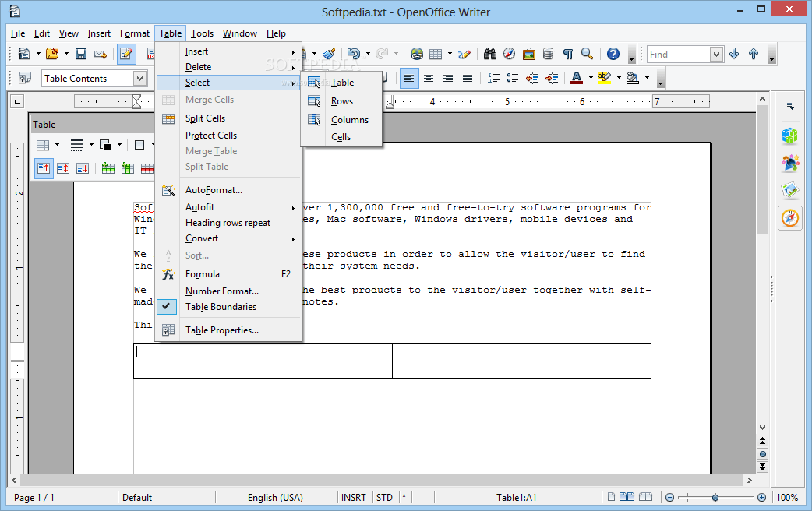The width and height of the screenshot is (812, 511).
Task: Toggle Edit File mode icon
Action: 126,54
